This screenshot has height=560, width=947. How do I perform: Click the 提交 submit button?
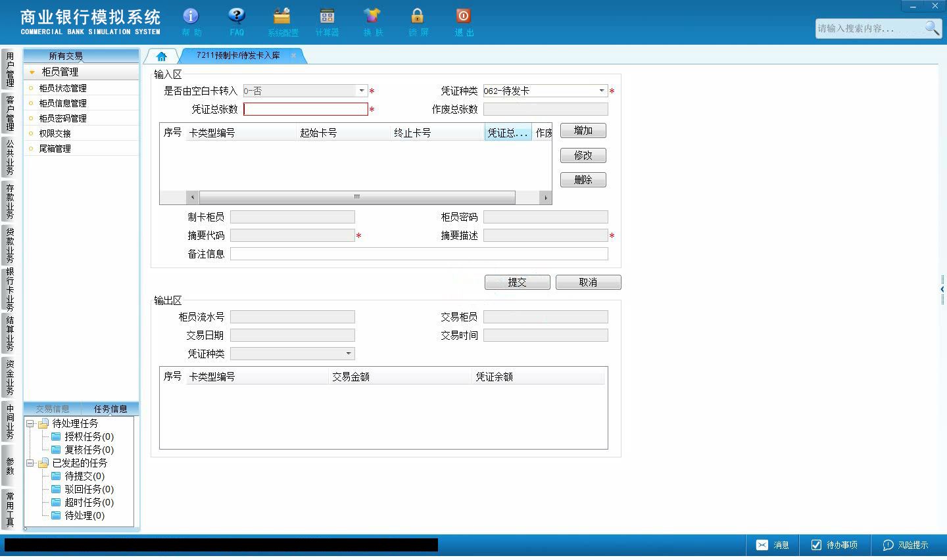pos(518,282)
